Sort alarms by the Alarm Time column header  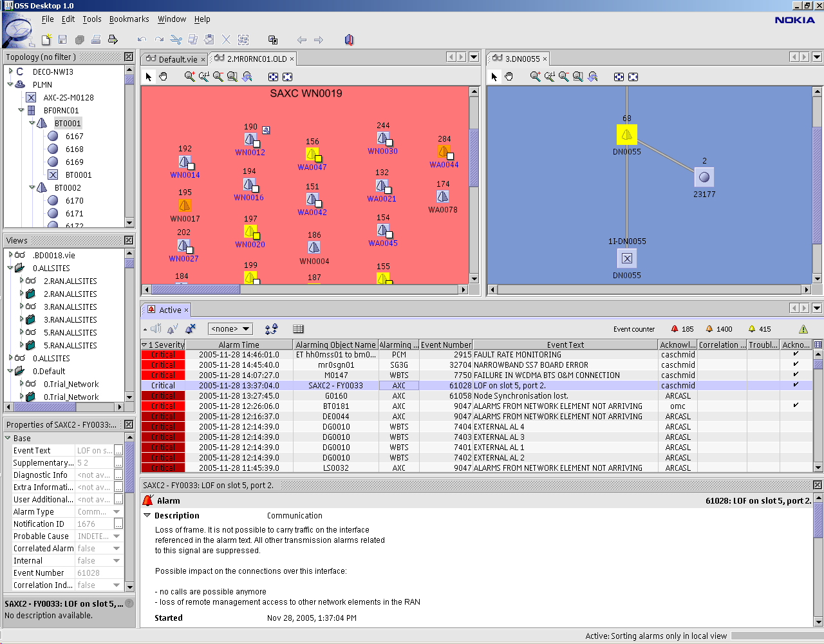(x=239, y=345)
